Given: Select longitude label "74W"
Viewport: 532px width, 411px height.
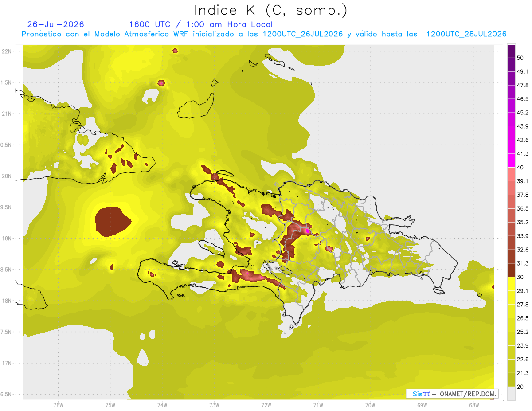Looking at the screenshot, I should click(162, 405).
